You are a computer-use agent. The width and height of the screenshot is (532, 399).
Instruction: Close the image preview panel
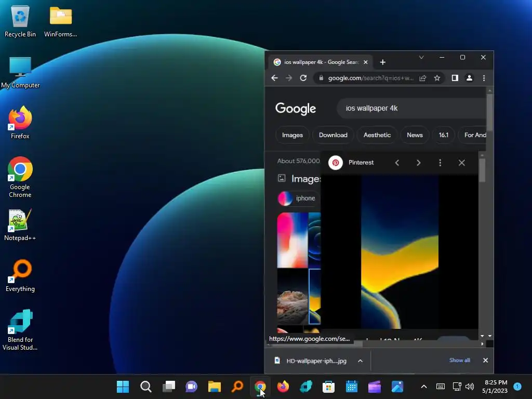(461, 163)
